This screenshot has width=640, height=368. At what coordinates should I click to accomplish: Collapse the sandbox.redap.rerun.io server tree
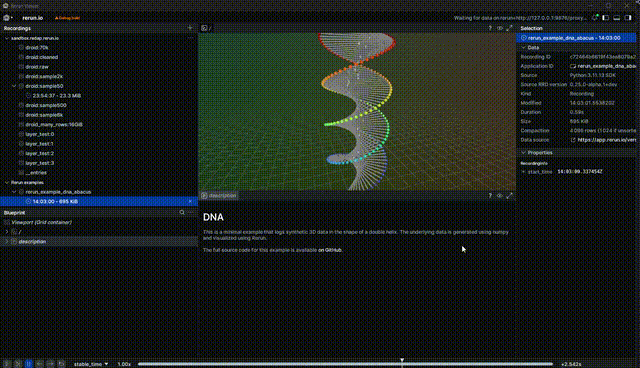(7, 38)
